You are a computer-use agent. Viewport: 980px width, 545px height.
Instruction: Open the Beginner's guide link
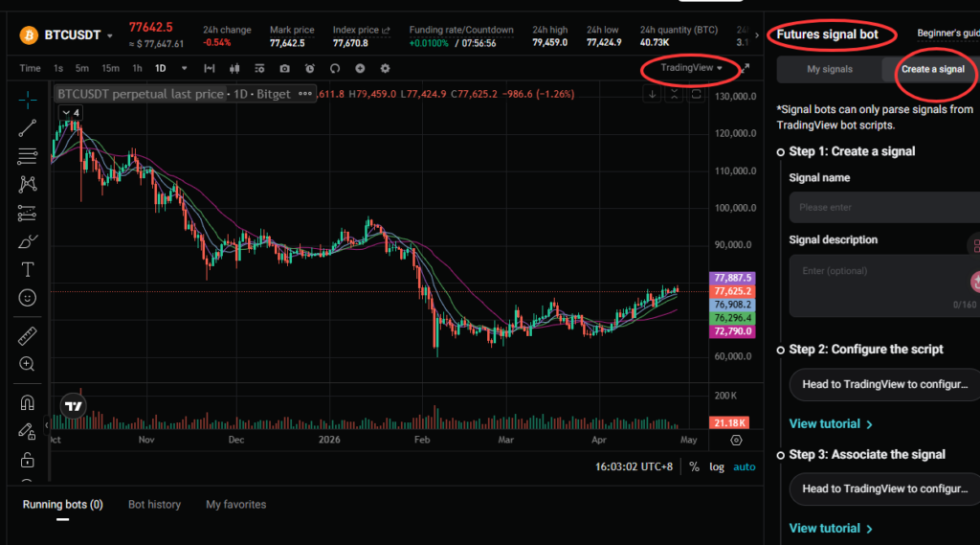point(948,34)
